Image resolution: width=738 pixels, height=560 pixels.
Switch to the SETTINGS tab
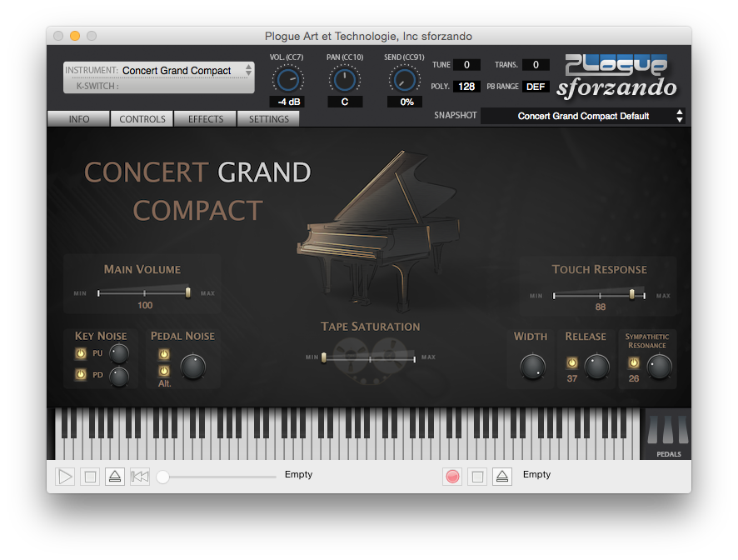coord(269,119)
